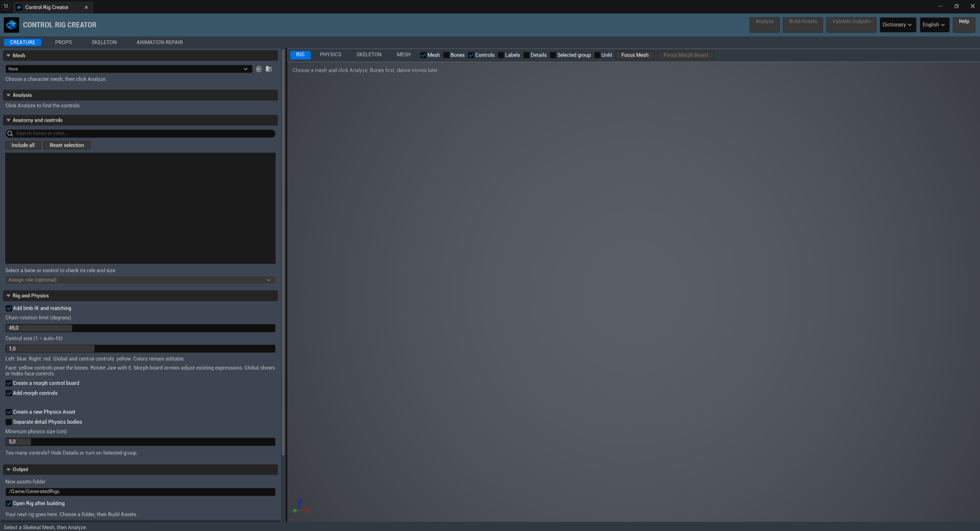Uncheck Open Rig after building

(x=9, y=503)
